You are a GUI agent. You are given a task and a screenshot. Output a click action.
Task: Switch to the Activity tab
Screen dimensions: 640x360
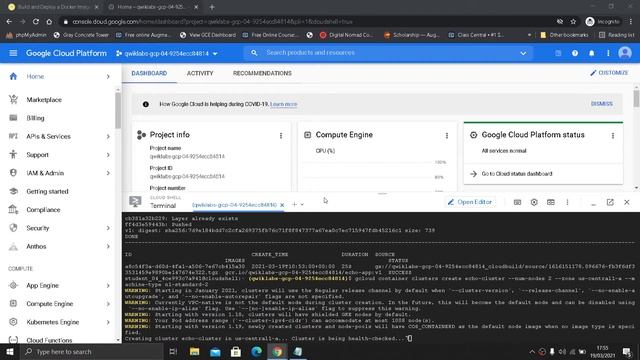click(200, 73)
